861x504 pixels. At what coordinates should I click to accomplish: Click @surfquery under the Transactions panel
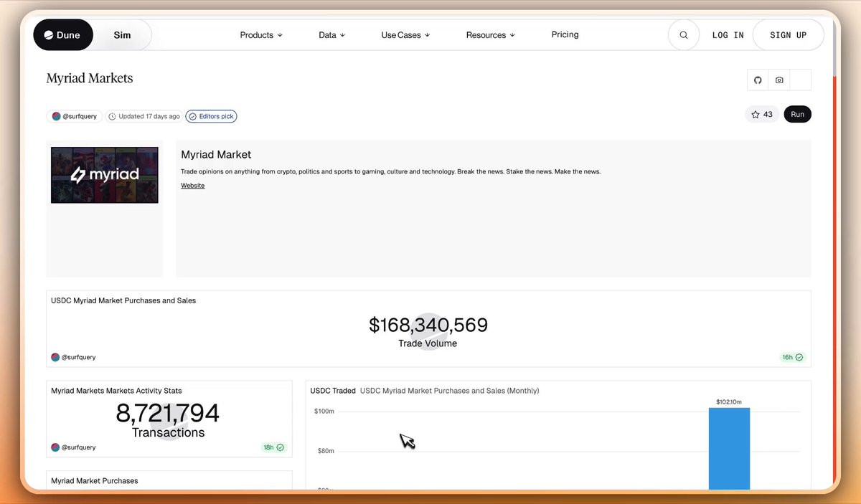click(73, 447)
